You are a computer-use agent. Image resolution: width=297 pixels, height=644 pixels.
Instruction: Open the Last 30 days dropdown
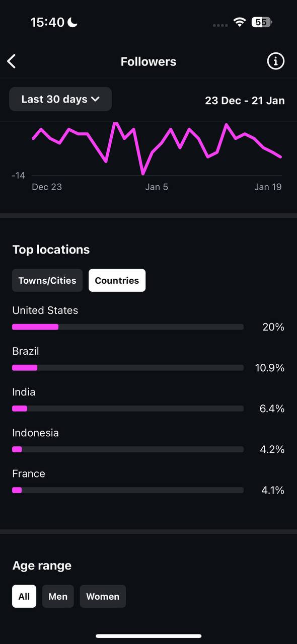[60, 99]
